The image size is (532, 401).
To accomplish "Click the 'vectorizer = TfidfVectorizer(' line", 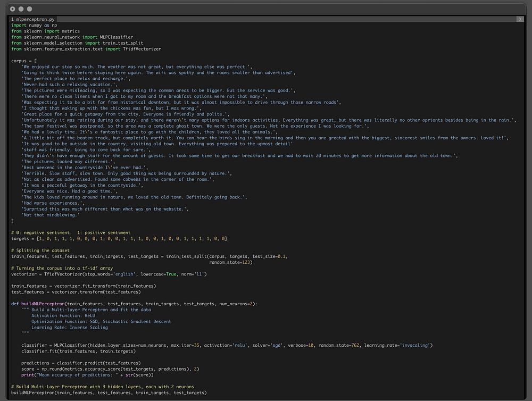I will (x=109, y=274).
